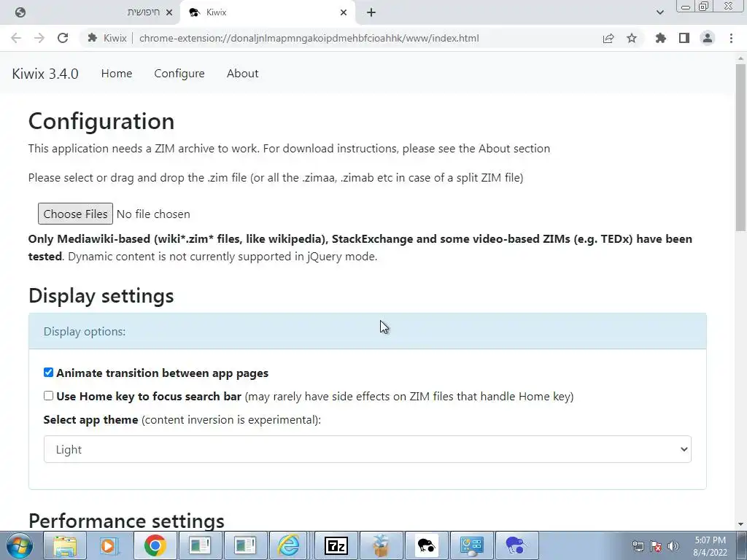Open the Light app theme dropdown
The width and height of the screenshot is (747, 560).
(368, 449)
